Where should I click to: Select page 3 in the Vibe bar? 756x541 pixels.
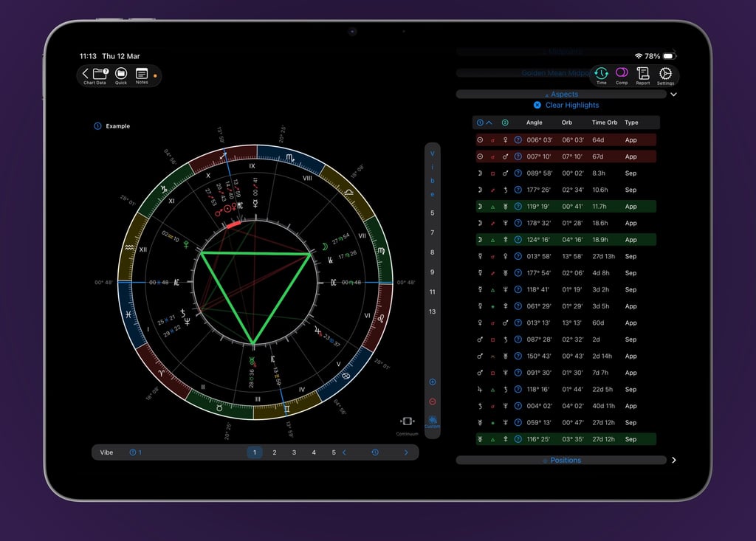point(294,452)
